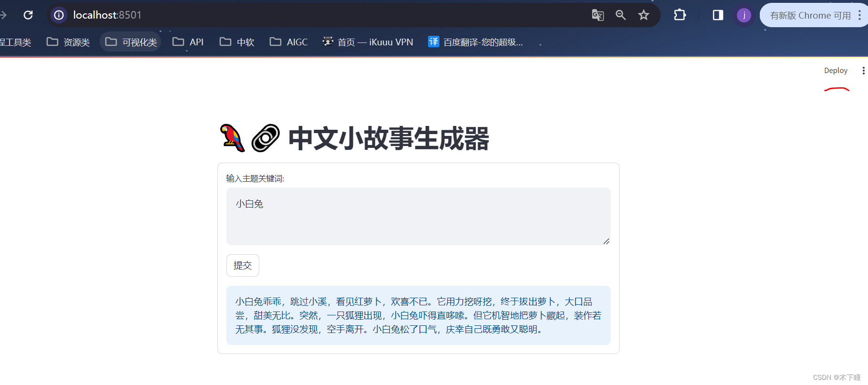The height and width of the screenshot is (385, 868).
Task: Open the purple profile avatar
Action: [x=744, y=15]
